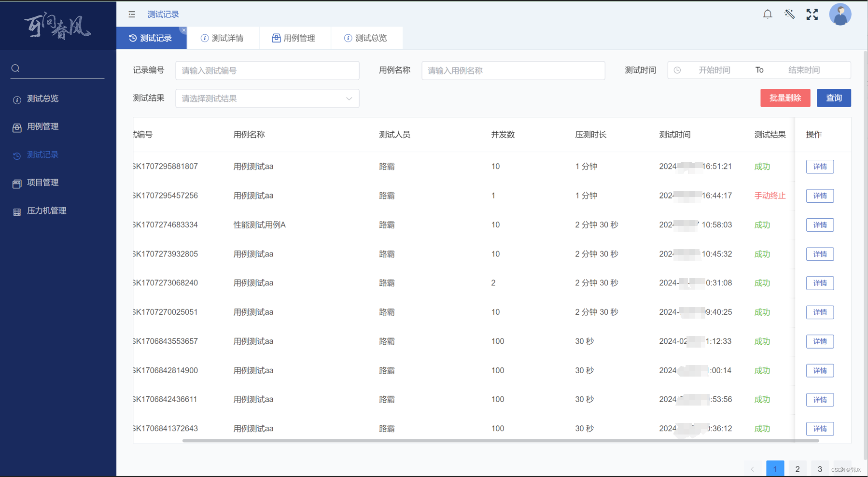868x477 pixels.
Task: Open 详情 for record SK1706841372643
Action: click(x=820, y=429)
